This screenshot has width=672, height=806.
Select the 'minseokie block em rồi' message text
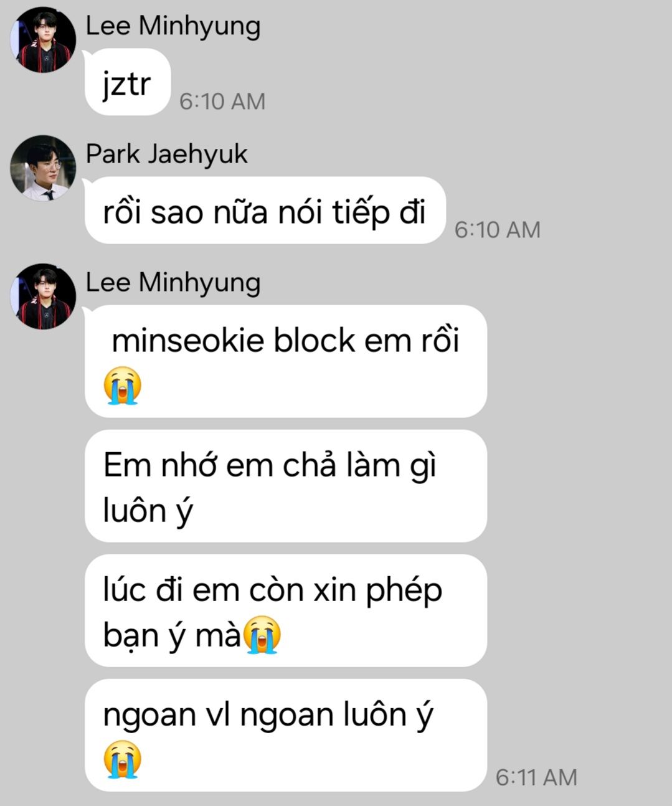click(285, 340)
